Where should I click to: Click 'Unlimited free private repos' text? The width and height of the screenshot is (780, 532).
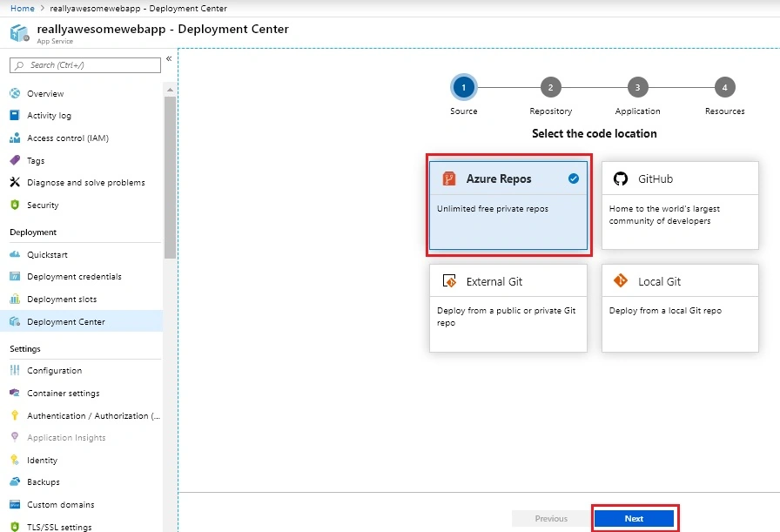click(493, 208)
